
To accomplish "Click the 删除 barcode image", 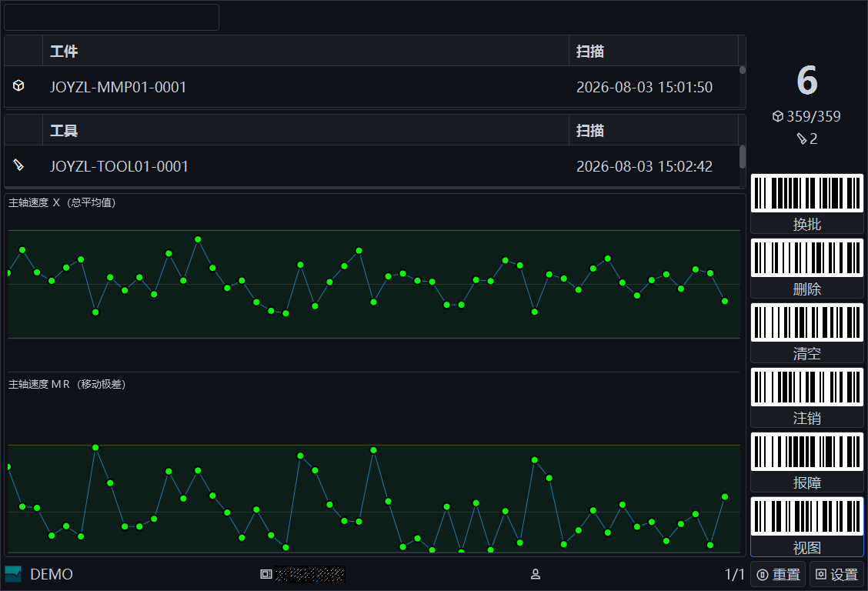I will click(807, 258).
